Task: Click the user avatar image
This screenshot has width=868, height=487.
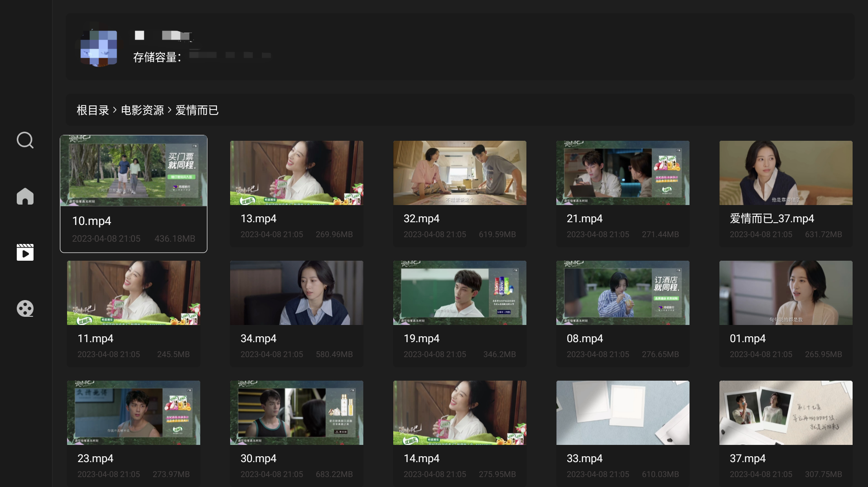Action: (99, 48)
